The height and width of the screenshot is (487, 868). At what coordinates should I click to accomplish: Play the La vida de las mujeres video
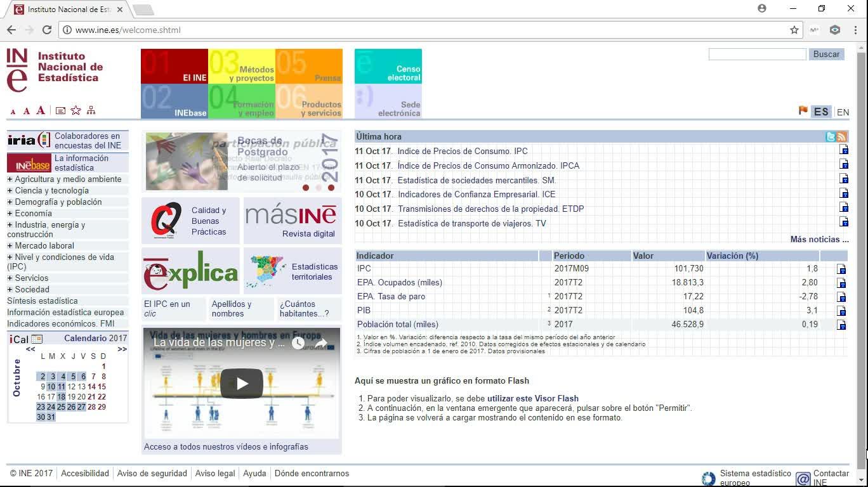(242, 384)
